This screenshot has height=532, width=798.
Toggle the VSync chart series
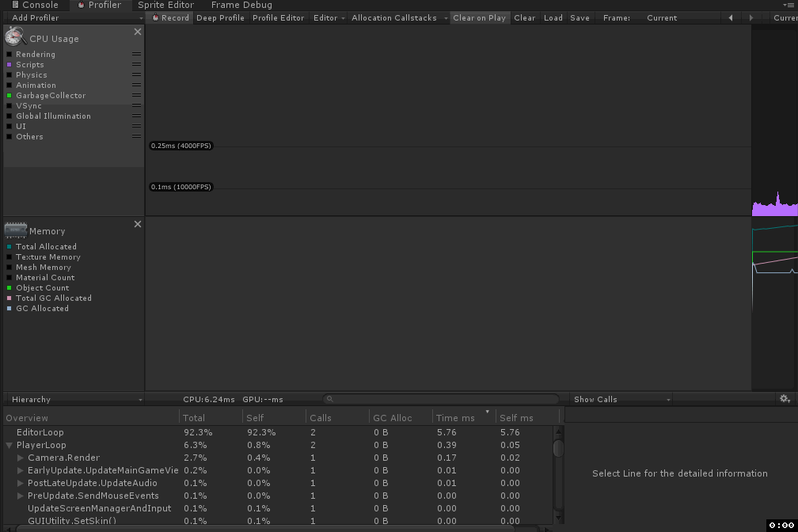coord(9,106)
